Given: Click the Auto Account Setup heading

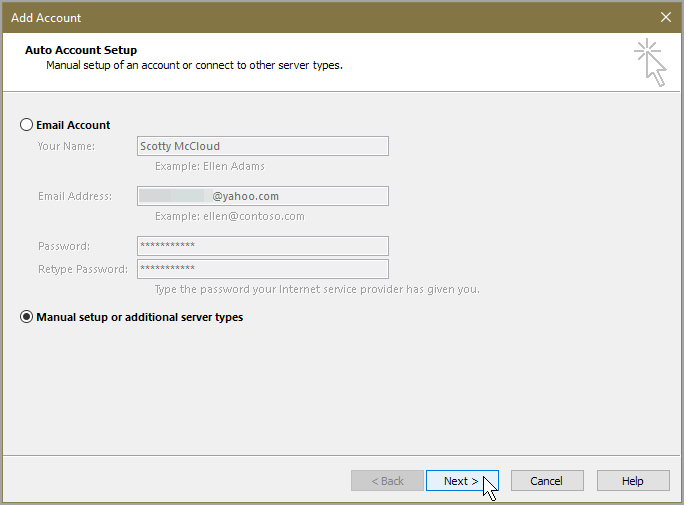Looking at the screenshot, I should coord(81,50).
